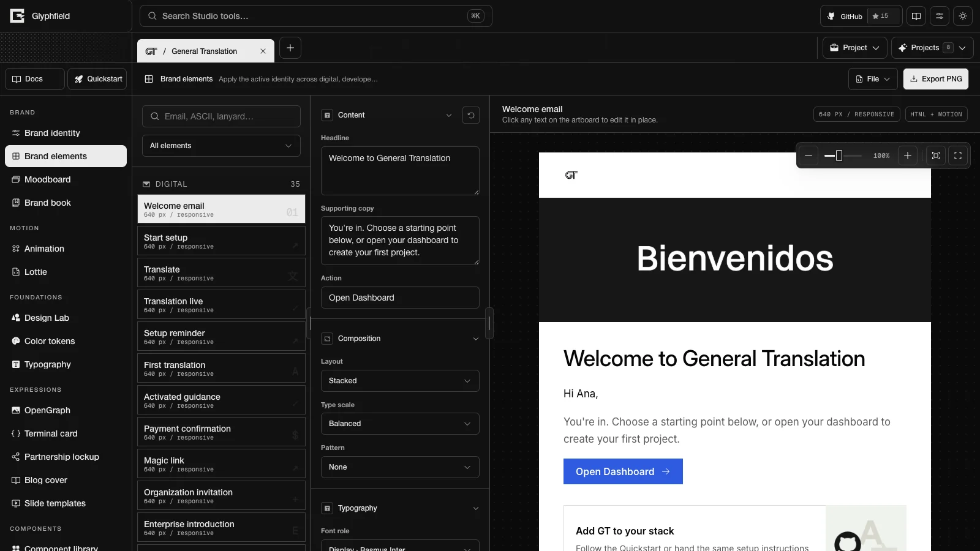Screen dimensions: 980x551
Task: Zoom out with the minus button
Action: click(809, 156)
